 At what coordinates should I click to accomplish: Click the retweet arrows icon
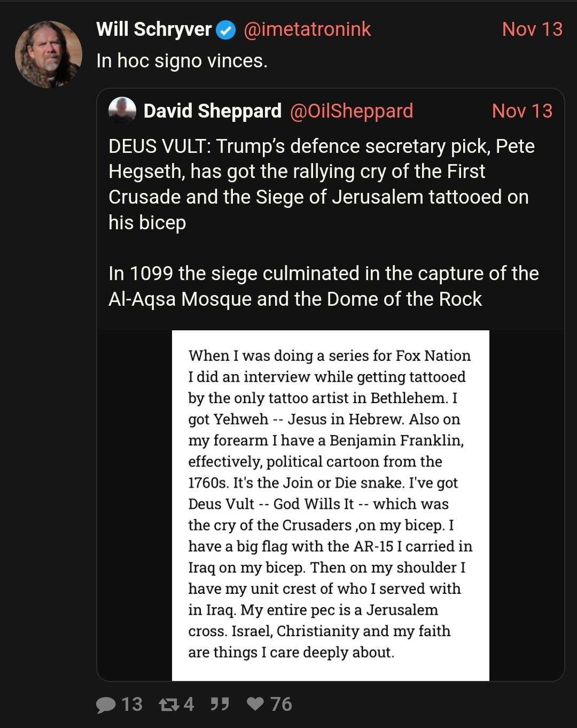169,705
